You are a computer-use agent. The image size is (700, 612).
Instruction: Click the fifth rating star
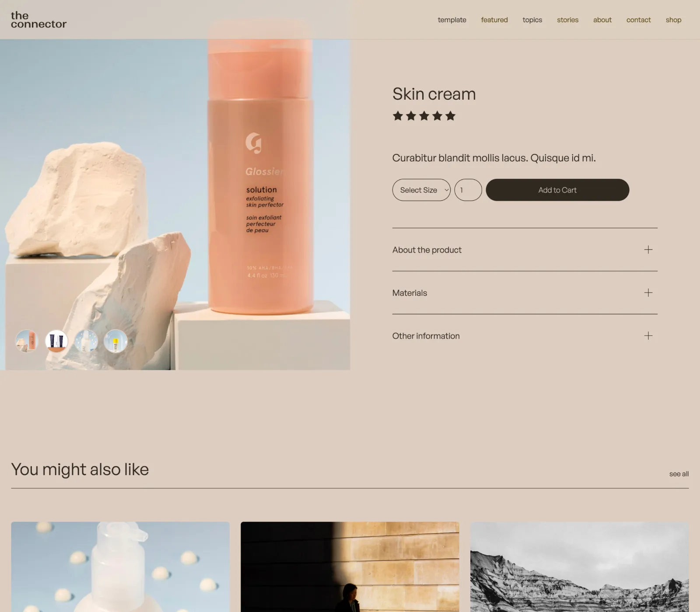coord(450,116)
